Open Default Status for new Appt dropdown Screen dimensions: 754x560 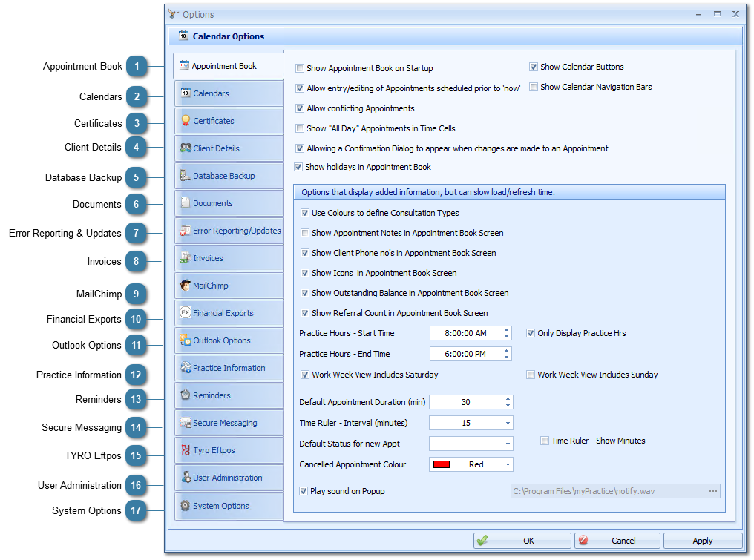[508, 444]
